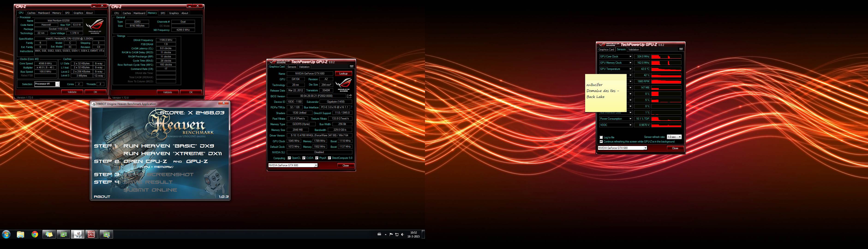Minimize the CPU-Z Memory window
This screenshot has height=249, width=868.
pos(190,6)
